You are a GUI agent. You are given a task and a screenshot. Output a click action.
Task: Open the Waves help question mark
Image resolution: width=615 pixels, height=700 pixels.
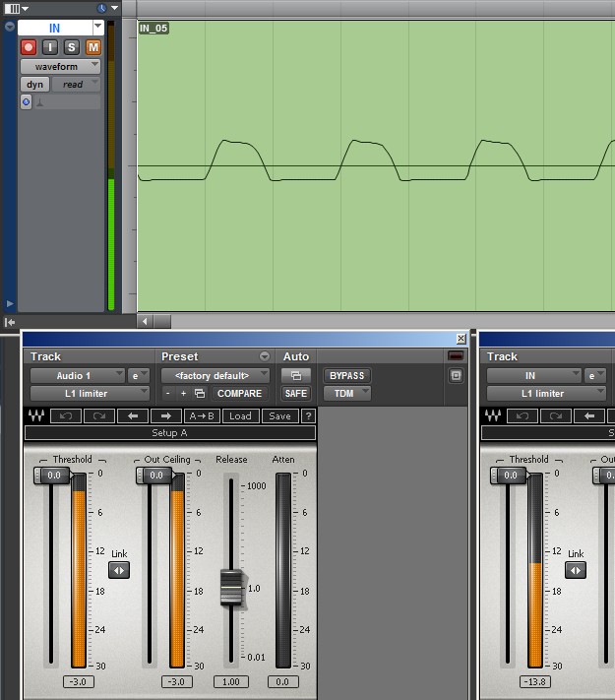pyautogui.click(x=308, y=416)
